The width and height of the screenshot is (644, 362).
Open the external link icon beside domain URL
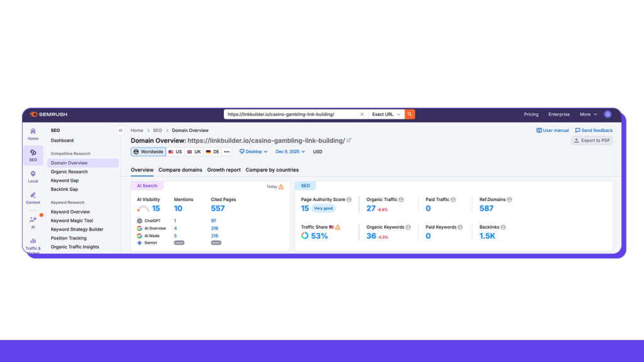click(349, 140)
